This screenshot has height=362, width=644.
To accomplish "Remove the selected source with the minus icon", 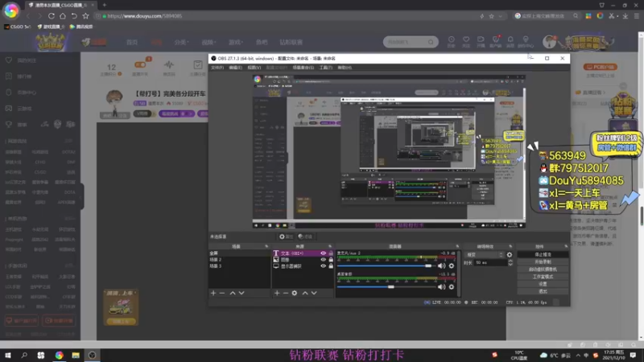I will pos(286,293).
